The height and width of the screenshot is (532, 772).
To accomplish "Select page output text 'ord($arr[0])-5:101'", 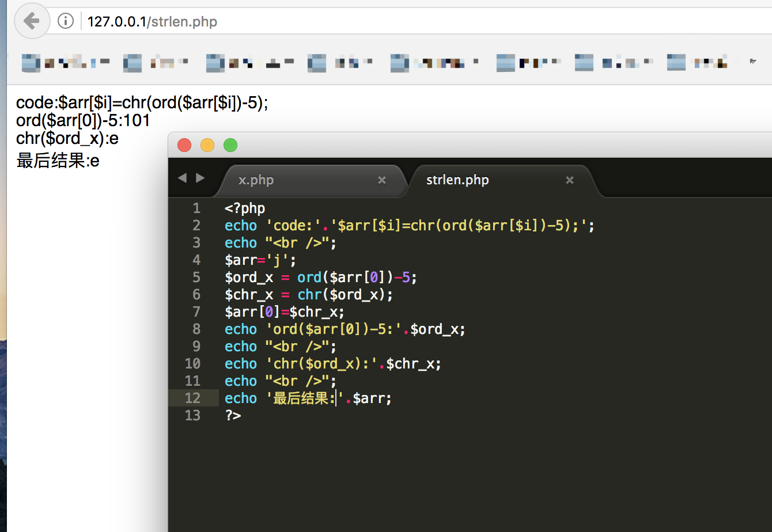I will click(83, 121).
